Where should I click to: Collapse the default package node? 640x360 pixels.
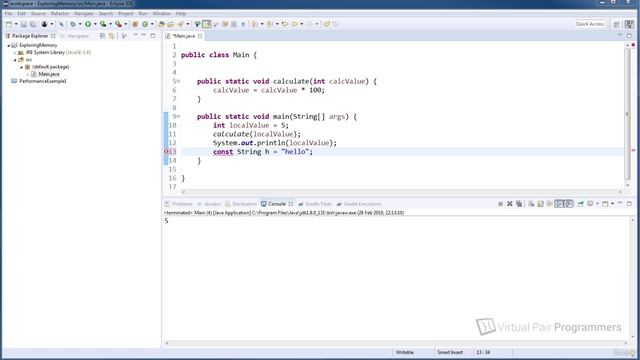[x=22, y=67]
